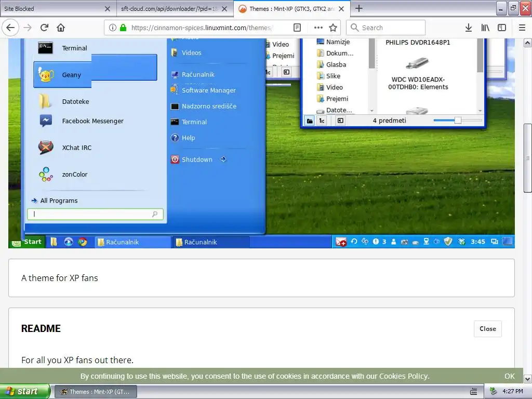The width and height of the screenshot is (532, 399).
Task: Click the README heading
Action: click(x=41, y=328)
